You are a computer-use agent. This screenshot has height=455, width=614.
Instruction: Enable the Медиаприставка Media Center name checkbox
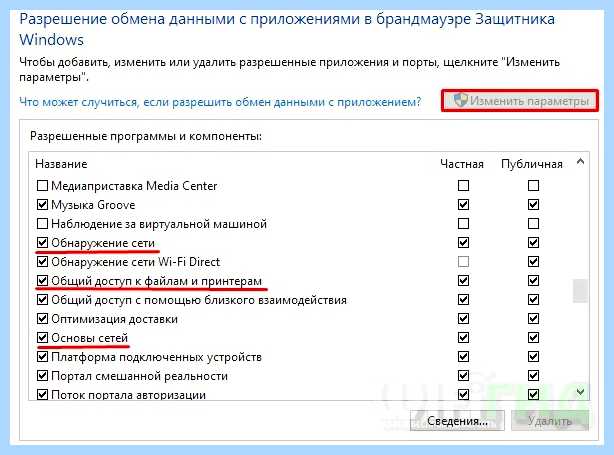[x=42, y=185]
